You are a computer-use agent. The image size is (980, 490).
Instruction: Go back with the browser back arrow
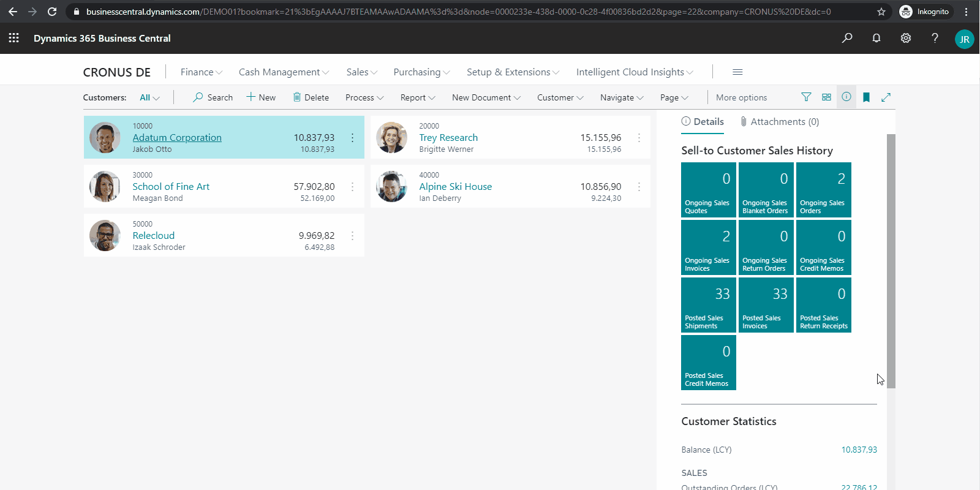click(13, 12)
